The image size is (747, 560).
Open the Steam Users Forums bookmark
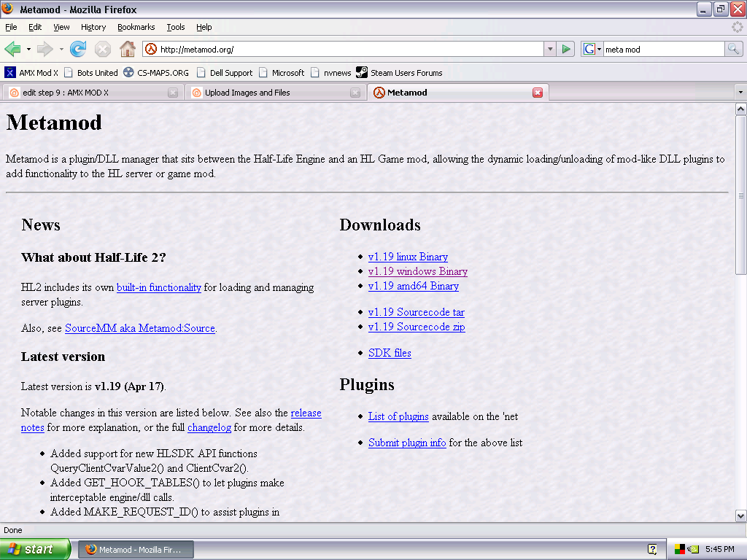[x=399, y=73]
